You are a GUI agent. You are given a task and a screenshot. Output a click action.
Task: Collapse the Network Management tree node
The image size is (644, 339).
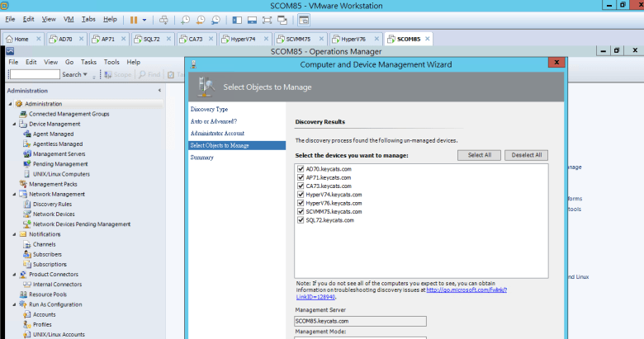point(13,194)
